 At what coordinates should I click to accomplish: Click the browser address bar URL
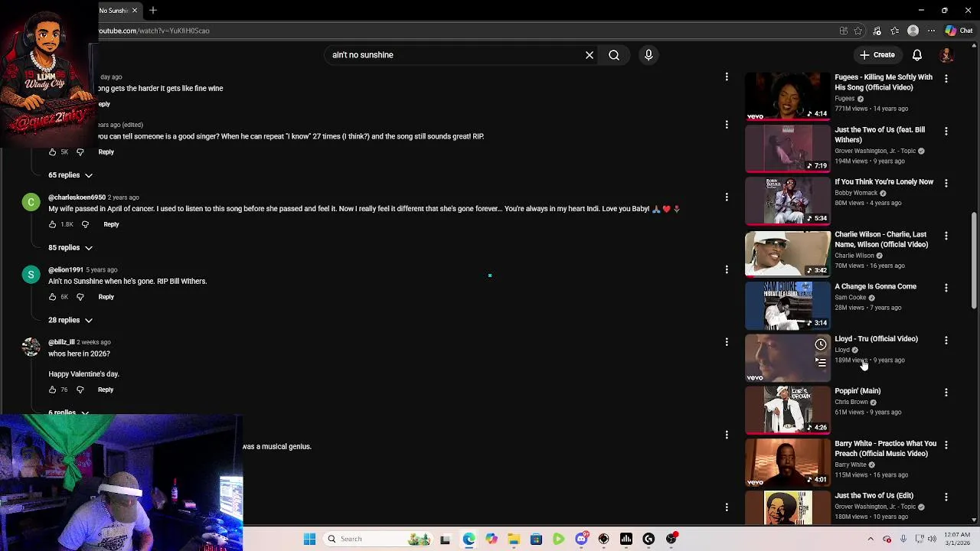153,31
